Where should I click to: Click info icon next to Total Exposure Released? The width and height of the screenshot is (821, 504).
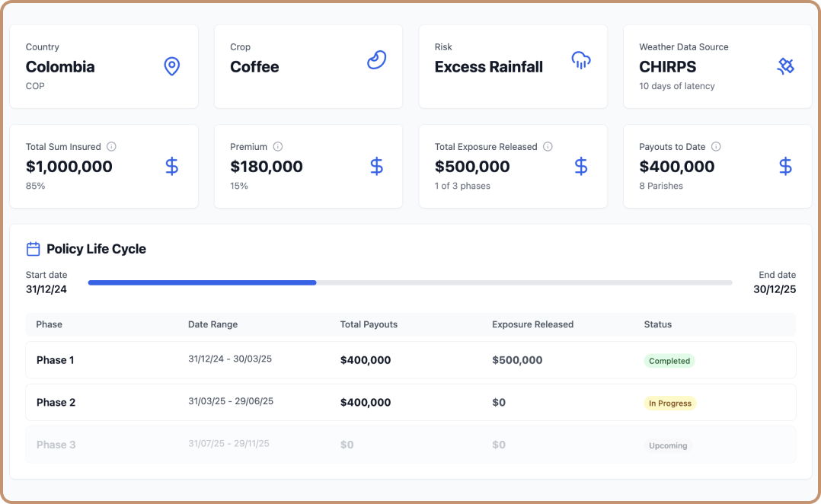click(548, 146)
